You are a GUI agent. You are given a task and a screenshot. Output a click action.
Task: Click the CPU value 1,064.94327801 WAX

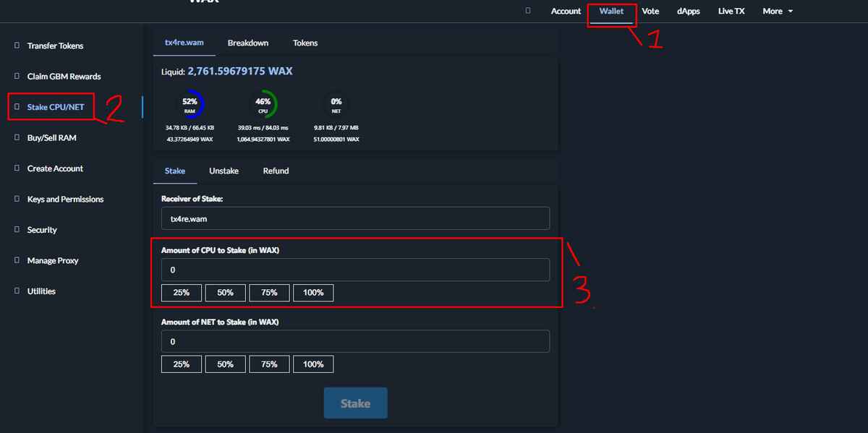(263, 139)
